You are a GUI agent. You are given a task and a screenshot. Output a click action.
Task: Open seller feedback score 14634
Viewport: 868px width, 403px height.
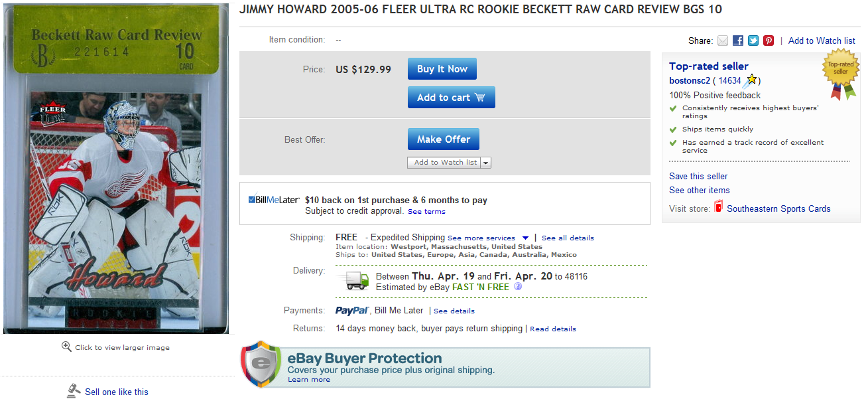point(730,80)
